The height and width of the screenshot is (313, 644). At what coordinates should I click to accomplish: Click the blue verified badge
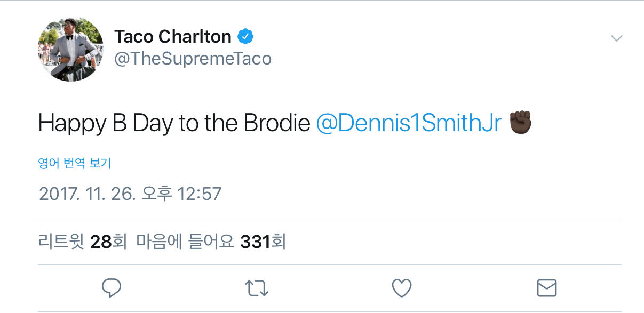[245, 37]
